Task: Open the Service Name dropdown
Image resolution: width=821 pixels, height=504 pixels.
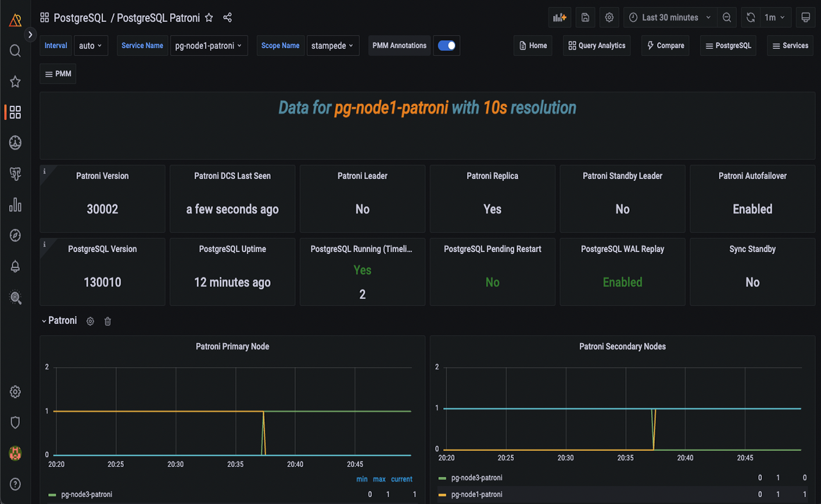Action: tap(208, 46)
